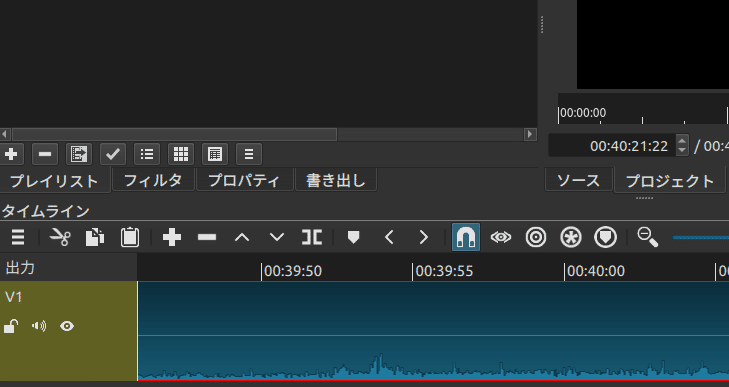Open the timeline hamburger menu
The image size is (729, 387).
(18, 237)
